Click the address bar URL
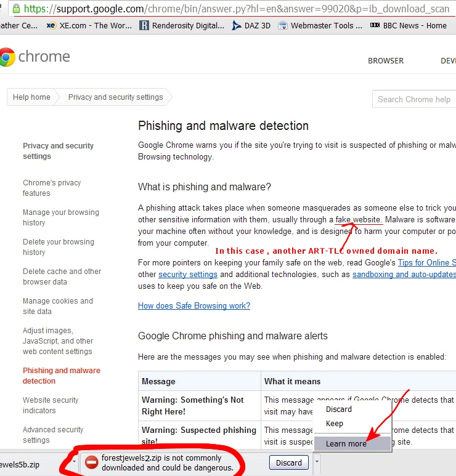The image size is (456, 476). click(x=237, y=9)
